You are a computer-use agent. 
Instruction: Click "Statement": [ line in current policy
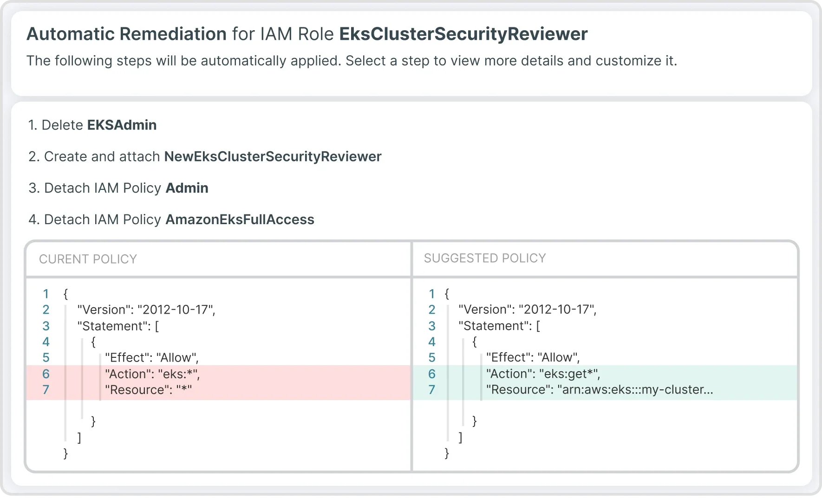[x=118, y=326]
